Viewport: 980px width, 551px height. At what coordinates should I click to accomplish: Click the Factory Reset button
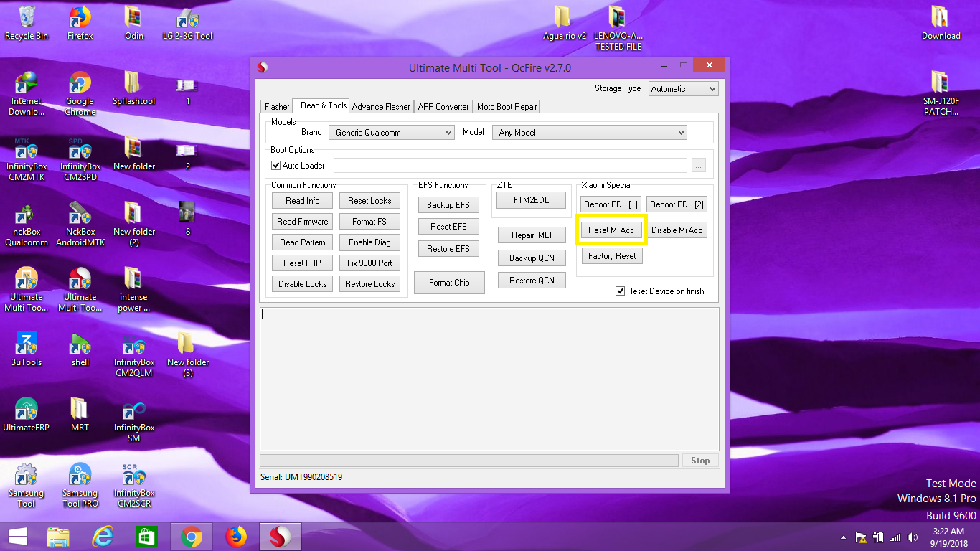(x=612, y=256)
